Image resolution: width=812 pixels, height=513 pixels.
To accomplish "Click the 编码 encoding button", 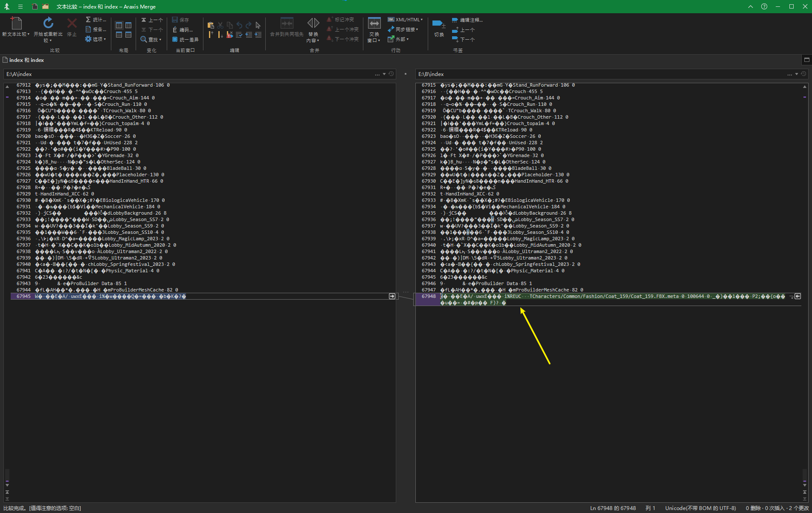I will coord(183,29).
